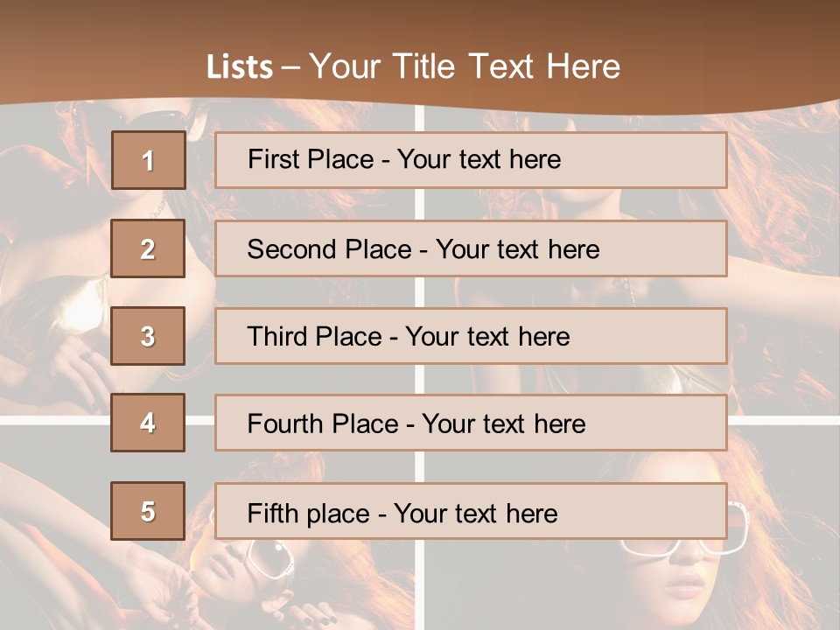Click the number 1 box

coord(149,160)
